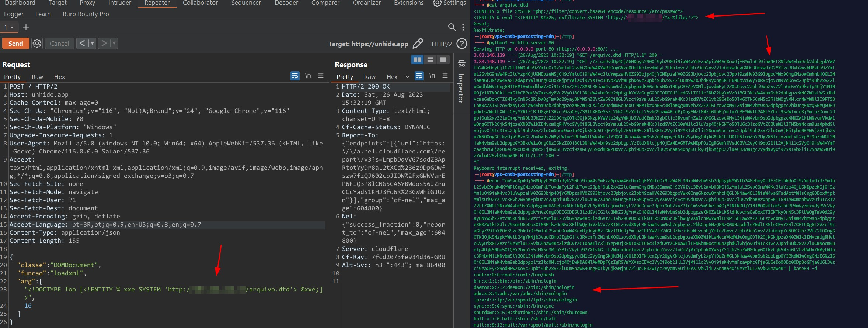Toggle word wrap in Response panel
The height and width of the screenshot is (328, 868).
419,76
